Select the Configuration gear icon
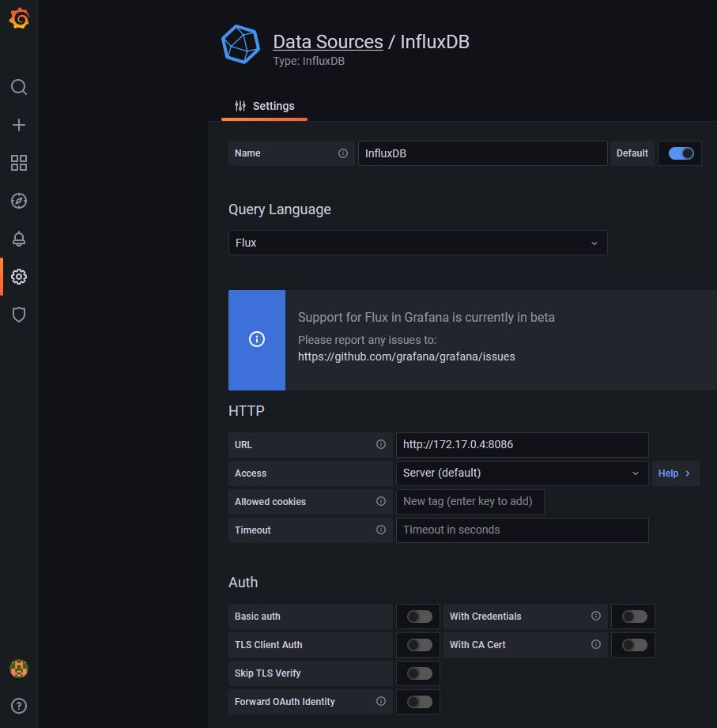Screen dimensions: 717x728 coord(18,276)
